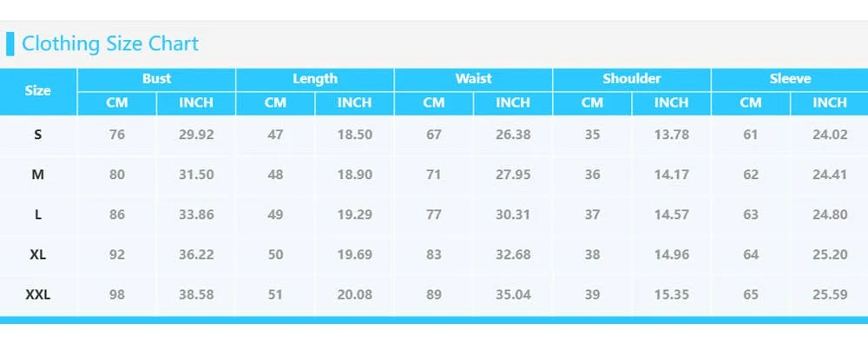Select the INCH subheader under Waist
The height and width of the screenshot is (357, 868).
513,102
